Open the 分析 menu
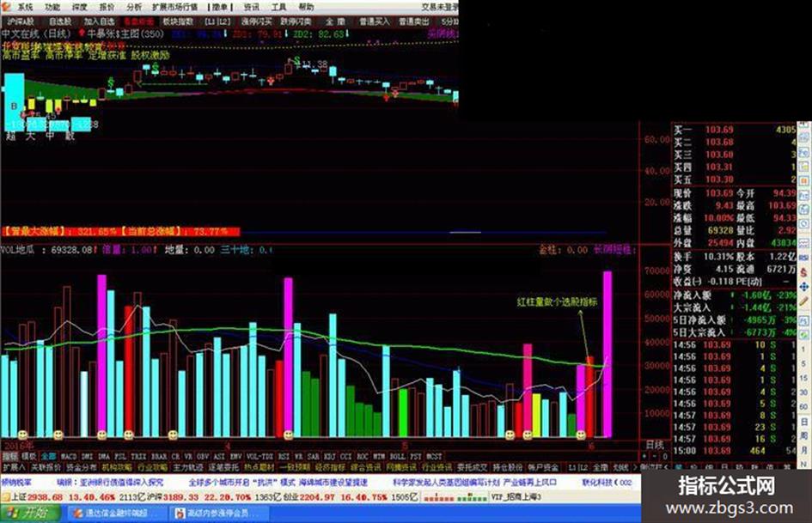This screenshot has width=812, height=523. coord(134,7)
